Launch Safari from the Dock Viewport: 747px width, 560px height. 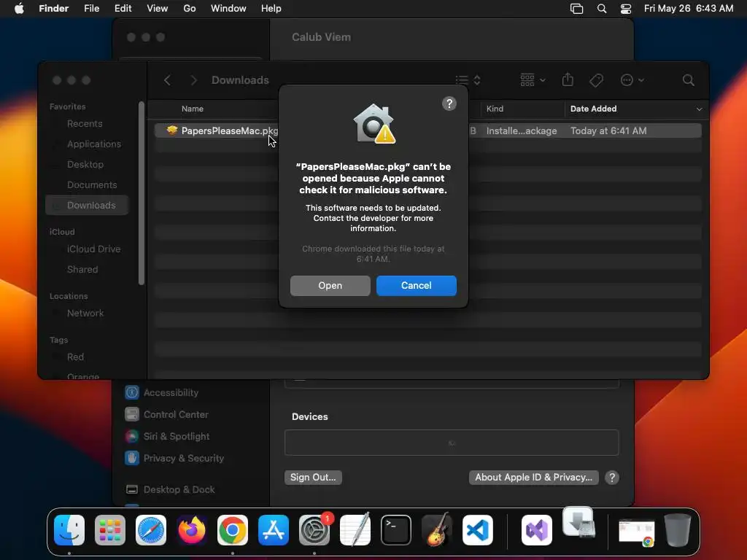pyautogui.click(x=151, y=530)
